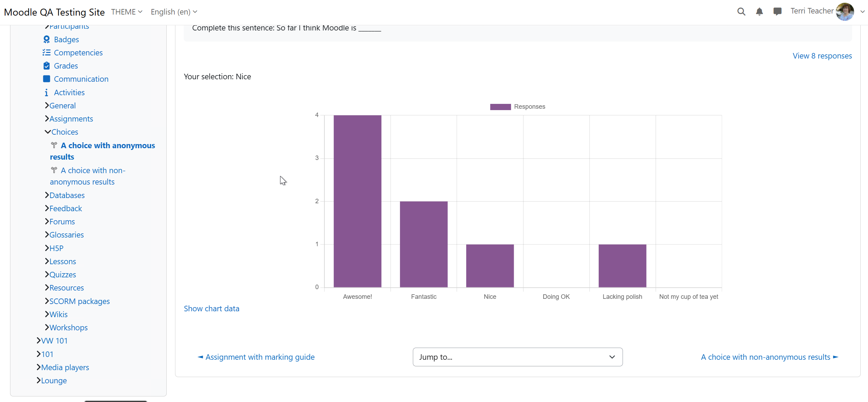Click the Activities info icon
This screenshot has height=402, width=868.
(x=46, y=92)
